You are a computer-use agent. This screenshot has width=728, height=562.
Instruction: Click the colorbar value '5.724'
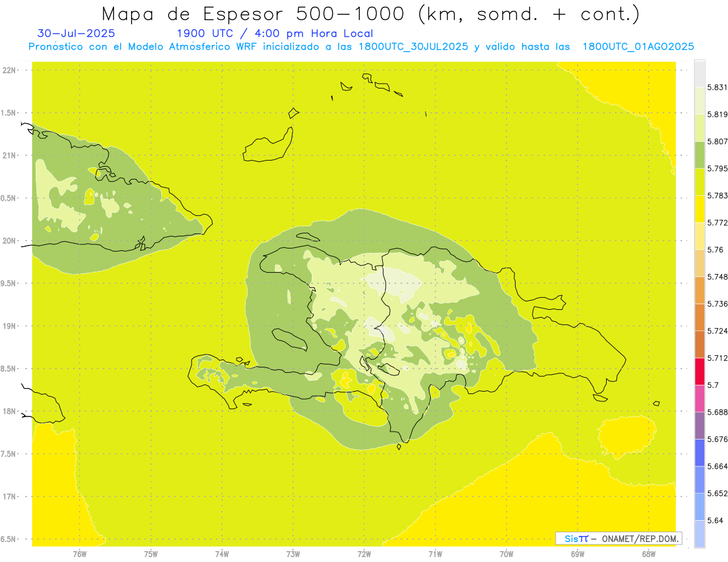[717, 331]
